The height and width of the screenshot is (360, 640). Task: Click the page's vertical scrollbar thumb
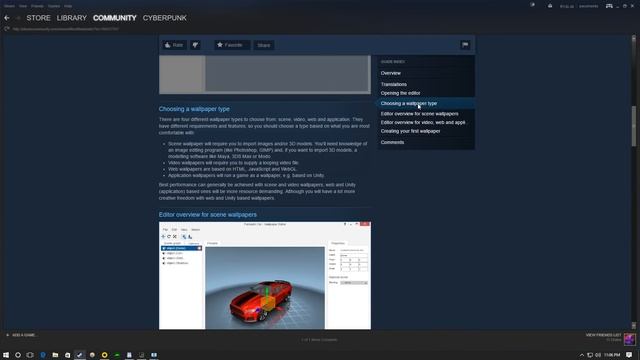pos(633,126)
